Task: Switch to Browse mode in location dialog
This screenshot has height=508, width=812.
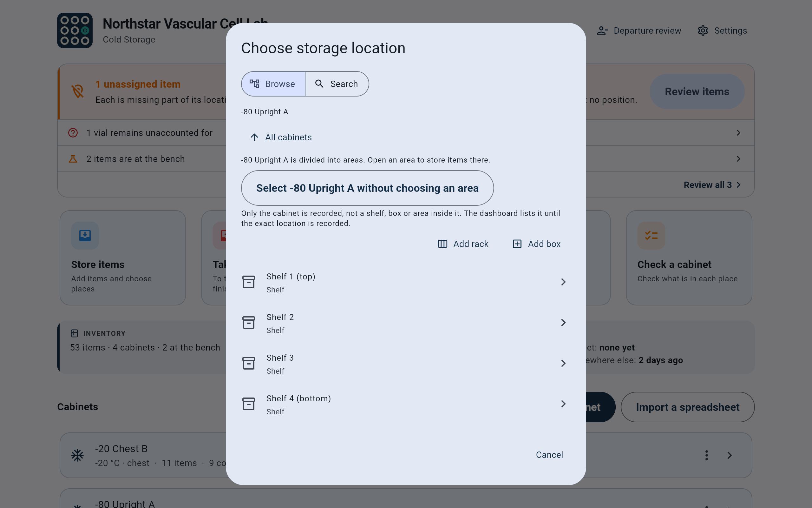Action: (x=273, y=84)
